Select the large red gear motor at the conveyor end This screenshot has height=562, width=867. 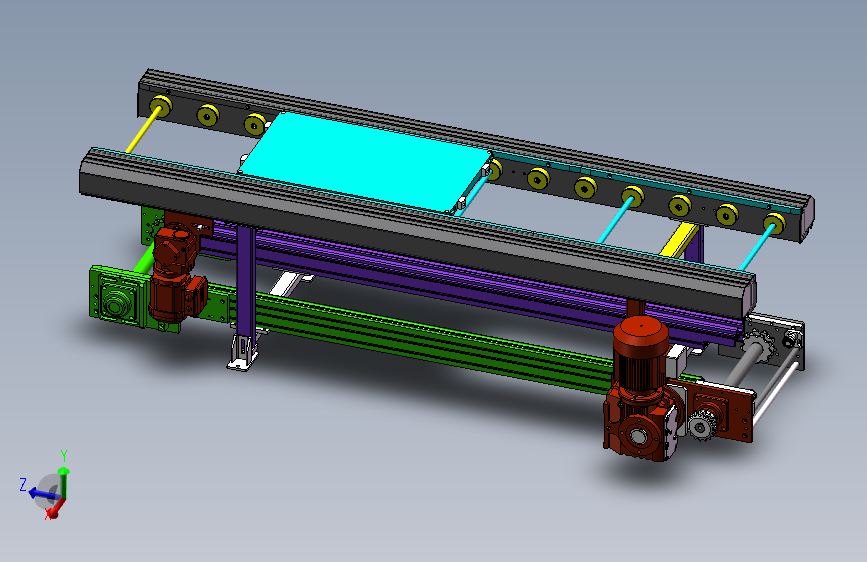641,387
